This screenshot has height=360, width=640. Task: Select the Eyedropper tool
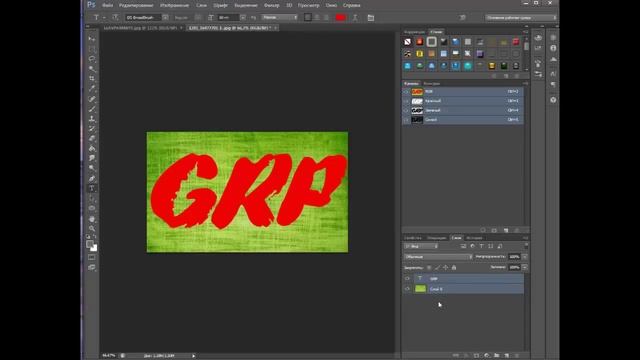pyautogui.click(x=92, y=88)
